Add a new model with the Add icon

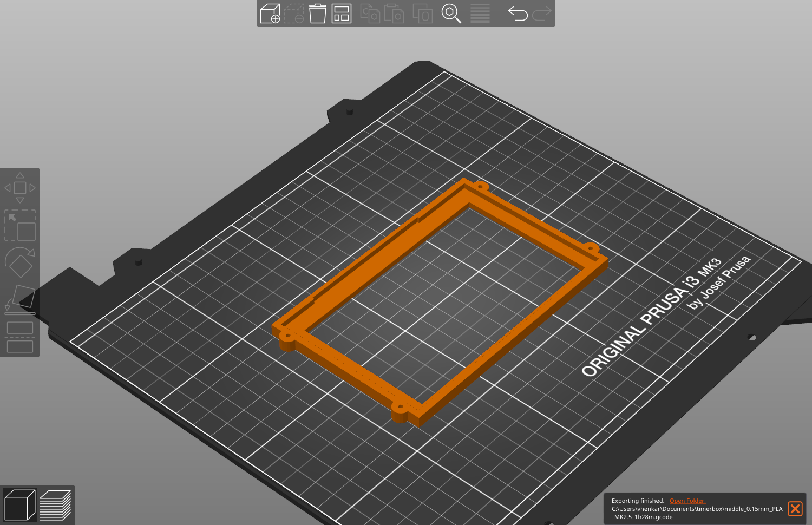[270, 14]
